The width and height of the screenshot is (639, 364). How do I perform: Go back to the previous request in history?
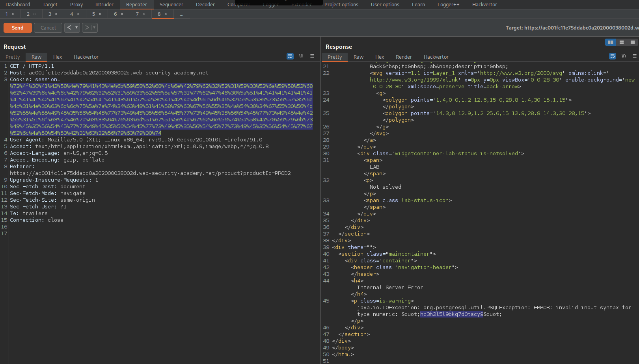[69, 28]
